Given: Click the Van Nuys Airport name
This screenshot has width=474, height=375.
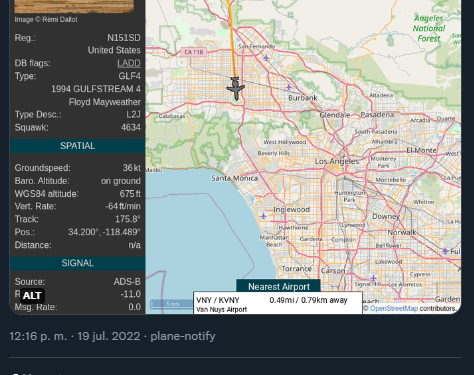Looking at the screenshot, I should click(x=222, y=309).
